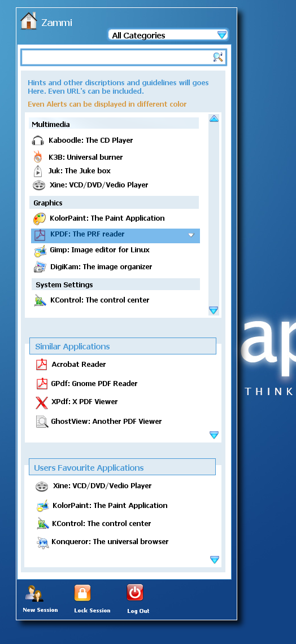Viewport: 296px width, 644px height.
Task: Launch Kaboodle: The CD Player
Action: [91, 141]
